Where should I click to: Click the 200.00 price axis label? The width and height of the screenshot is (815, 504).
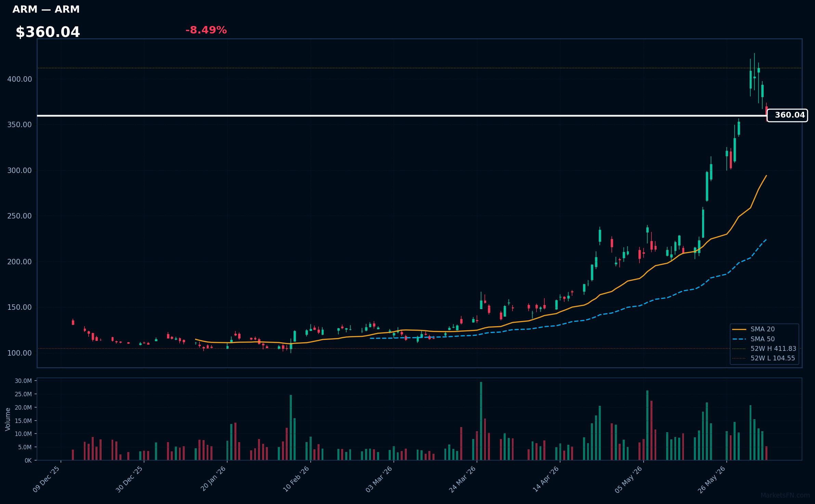coord(20,262)
